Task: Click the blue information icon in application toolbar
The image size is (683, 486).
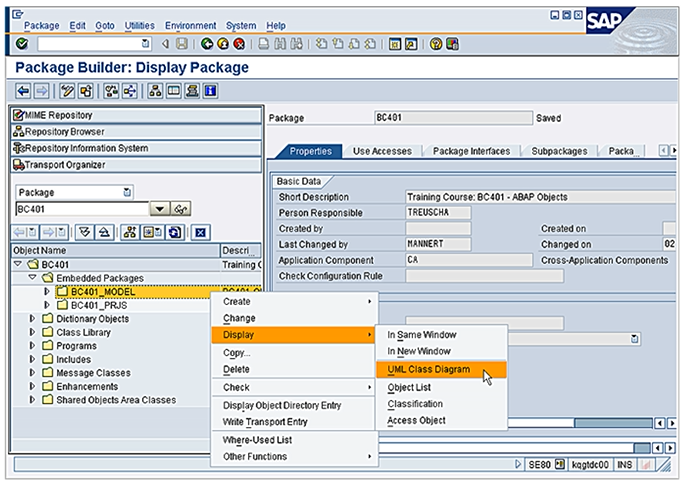Action: [x=210, y=91]
